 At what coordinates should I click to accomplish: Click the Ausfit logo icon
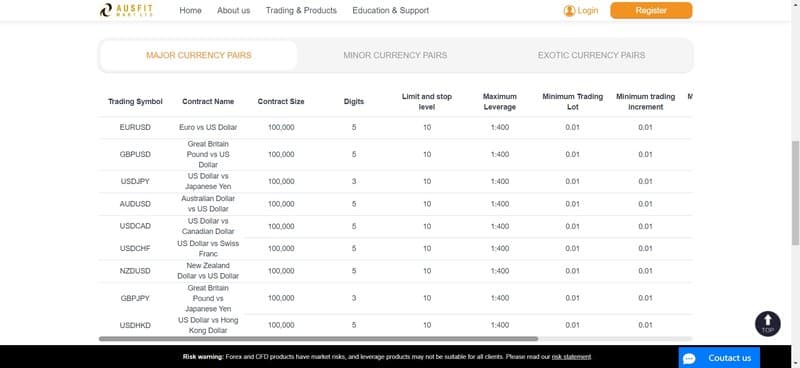(107, 10)
